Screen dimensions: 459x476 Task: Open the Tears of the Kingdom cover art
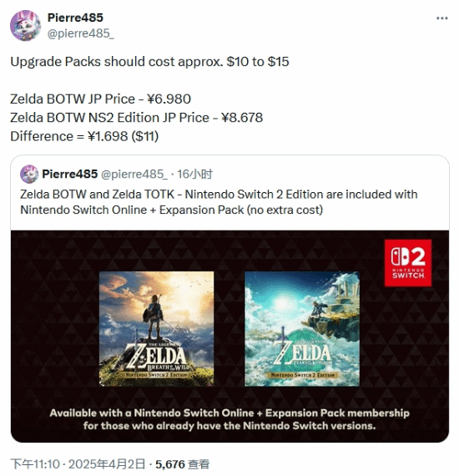tap(302, 329)
